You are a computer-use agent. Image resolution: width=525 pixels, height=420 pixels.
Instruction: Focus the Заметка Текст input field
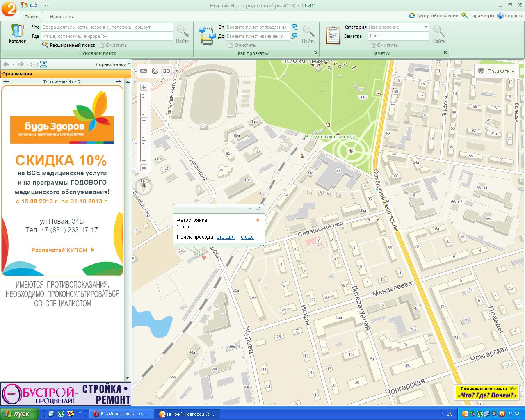click(398, 36)
